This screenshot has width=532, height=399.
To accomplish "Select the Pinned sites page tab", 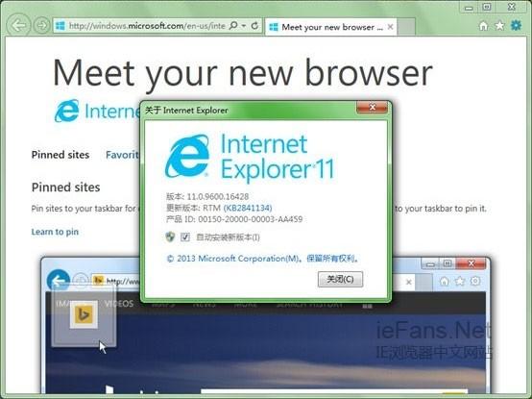I will pyautogui.click(x=60, y=155).
